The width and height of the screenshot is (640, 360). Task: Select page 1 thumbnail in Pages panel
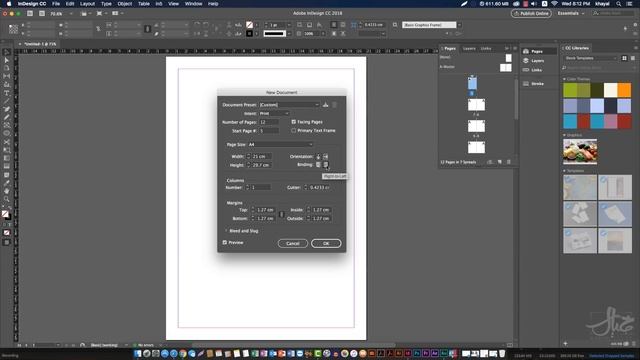(x=472, y=83)
